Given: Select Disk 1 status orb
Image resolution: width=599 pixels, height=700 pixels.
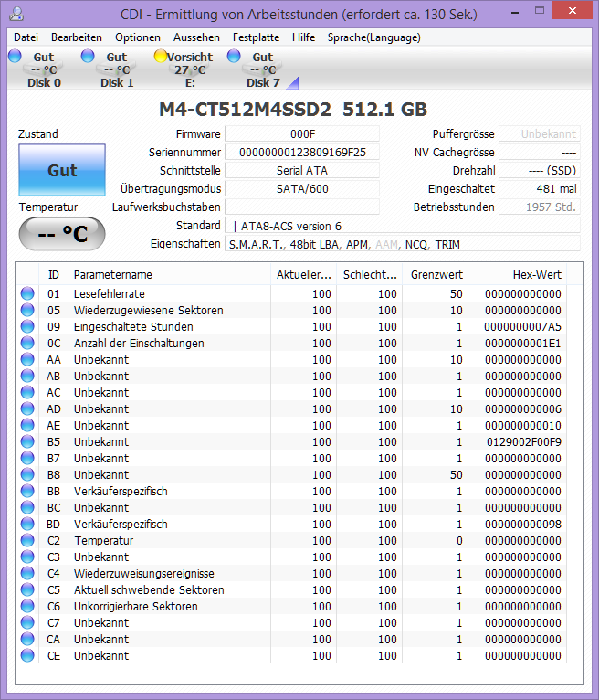Looking at the screenshot, I should (x=88, y=56).
